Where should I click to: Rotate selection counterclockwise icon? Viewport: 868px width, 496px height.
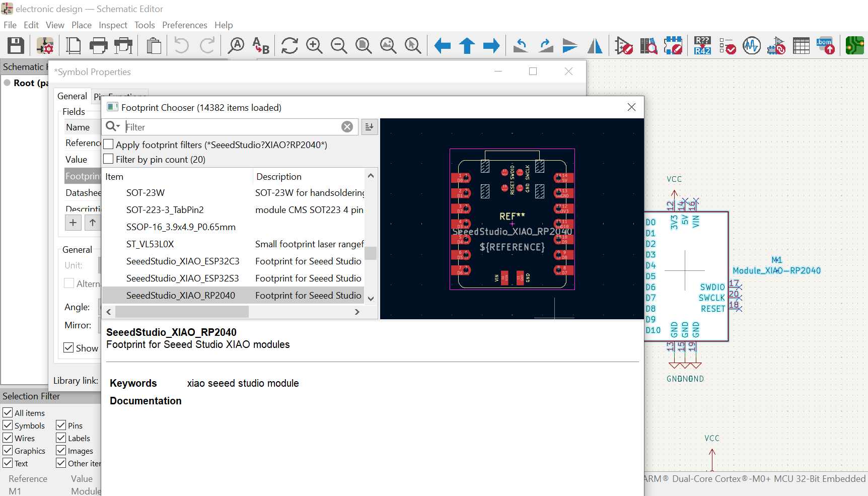(x=521, y=46)
